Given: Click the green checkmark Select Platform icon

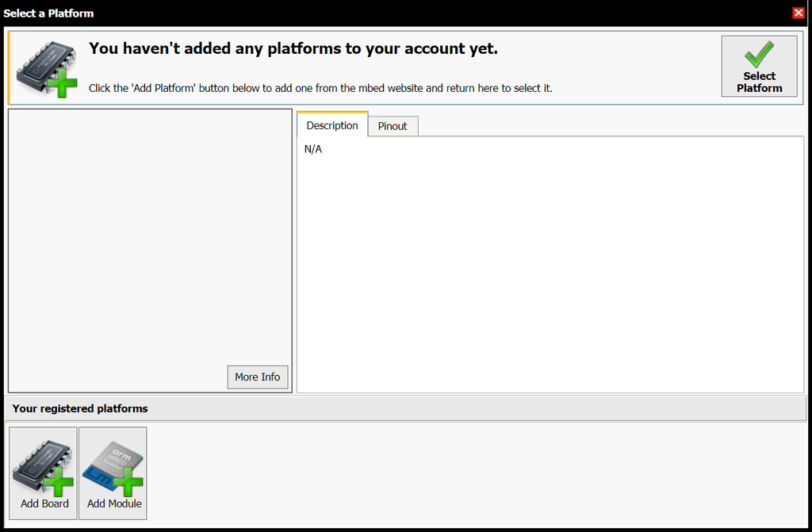Looking at the screenshot, I should [x=759, y=54].
